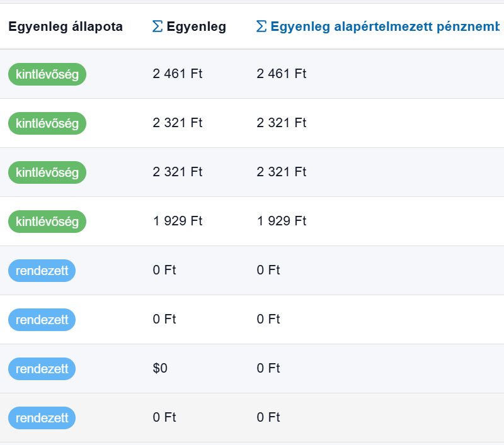Click the topmost rendezett status badge
Image resolution: width=504 pixels, height=445 pixels.
[42, 270]
